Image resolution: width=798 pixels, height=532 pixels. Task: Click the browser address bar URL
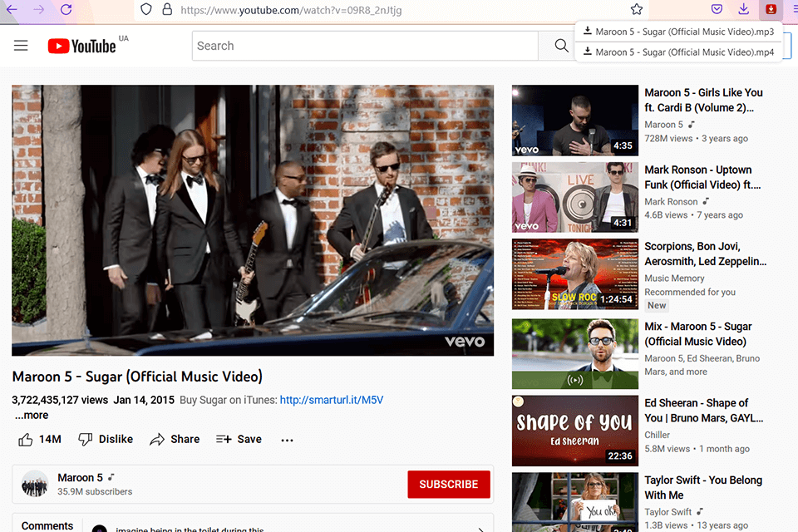291,10
